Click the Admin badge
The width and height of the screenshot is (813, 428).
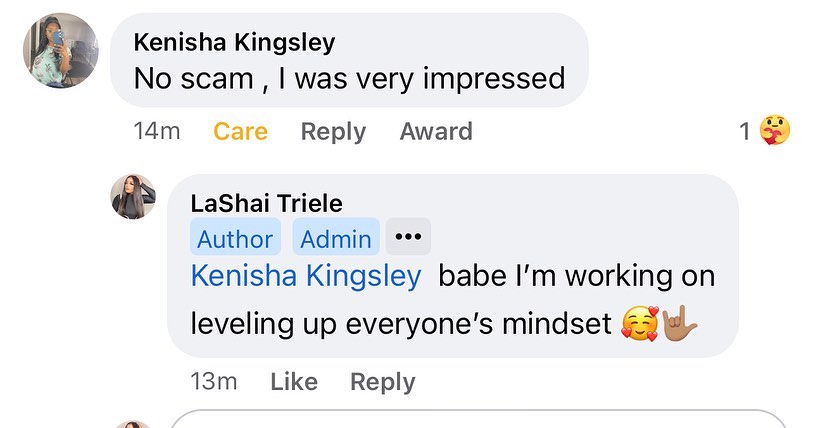point(336,238)
